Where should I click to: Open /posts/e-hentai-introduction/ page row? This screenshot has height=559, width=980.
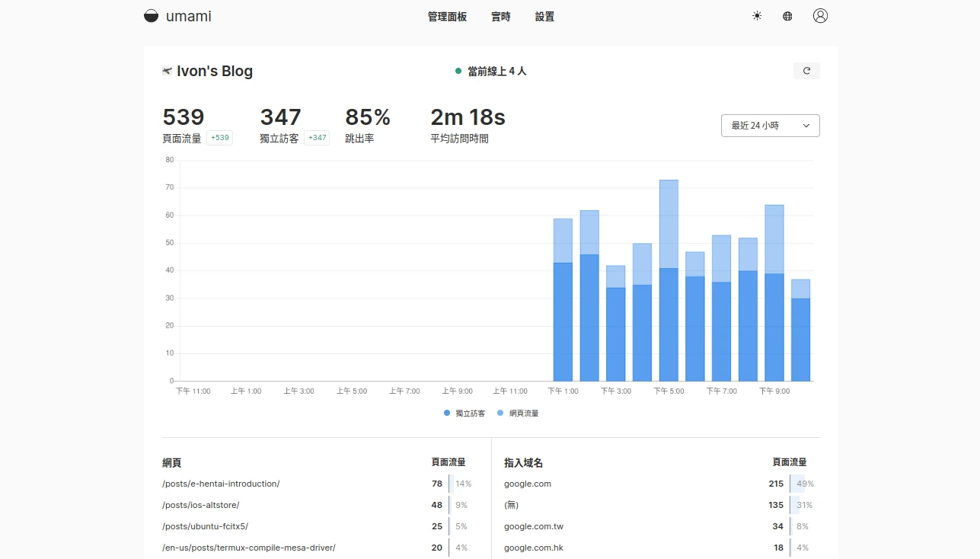tap(221, 484)
